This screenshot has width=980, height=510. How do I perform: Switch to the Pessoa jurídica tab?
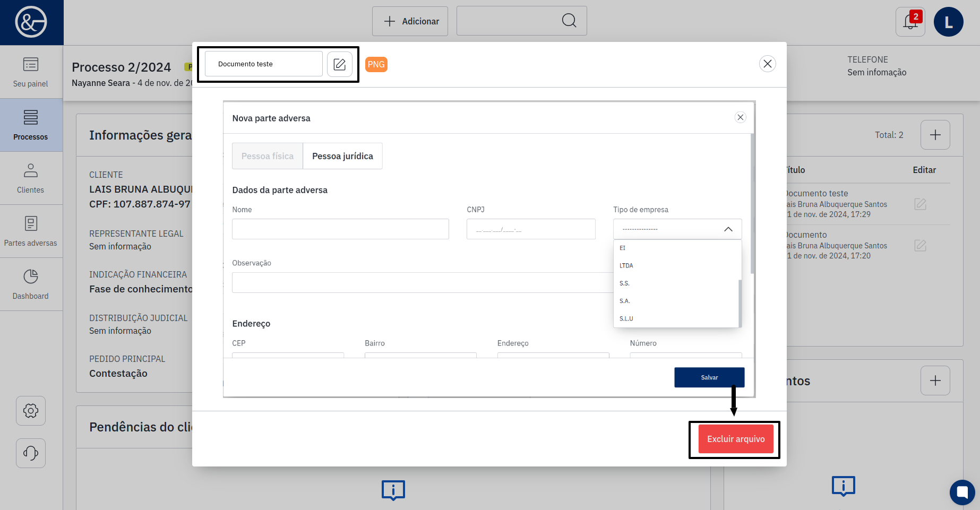(x=343, y=156)
